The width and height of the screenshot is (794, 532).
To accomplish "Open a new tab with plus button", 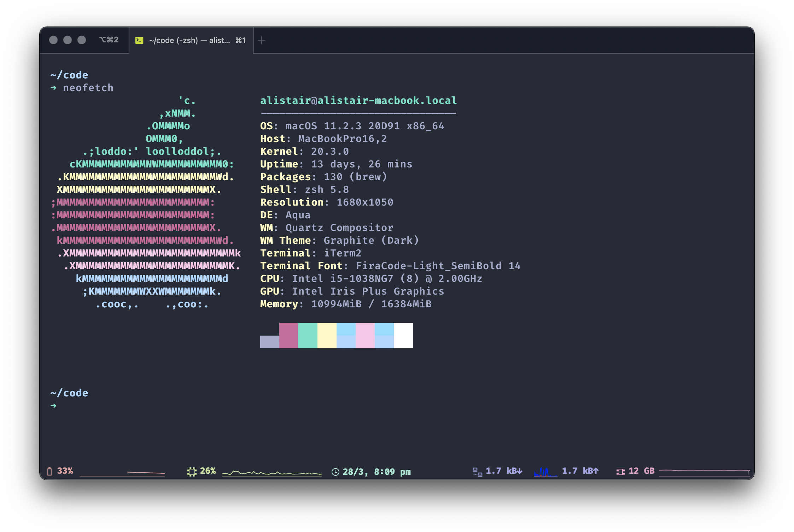I will (x=262, y=41).
